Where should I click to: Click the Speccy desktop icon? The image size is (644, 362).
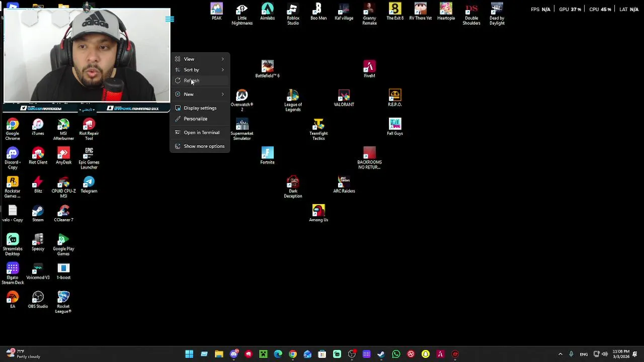click(x=38, y=242)
